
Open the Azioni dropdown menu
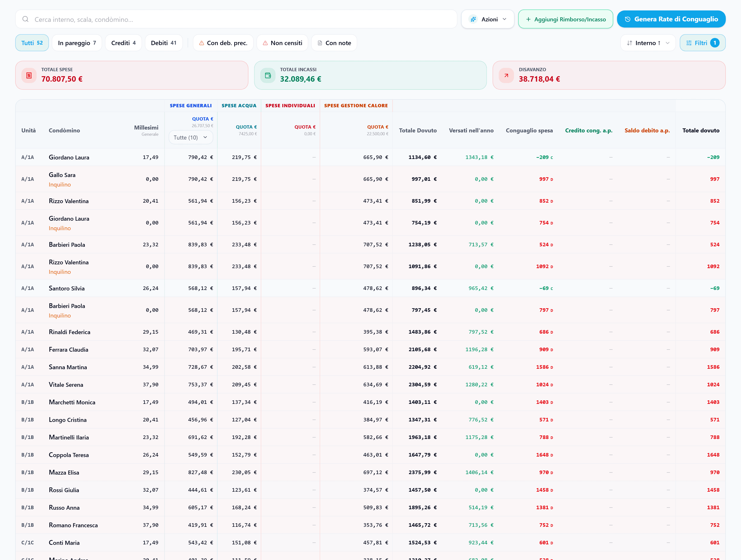pyautogui.click(x=488, y=19)
